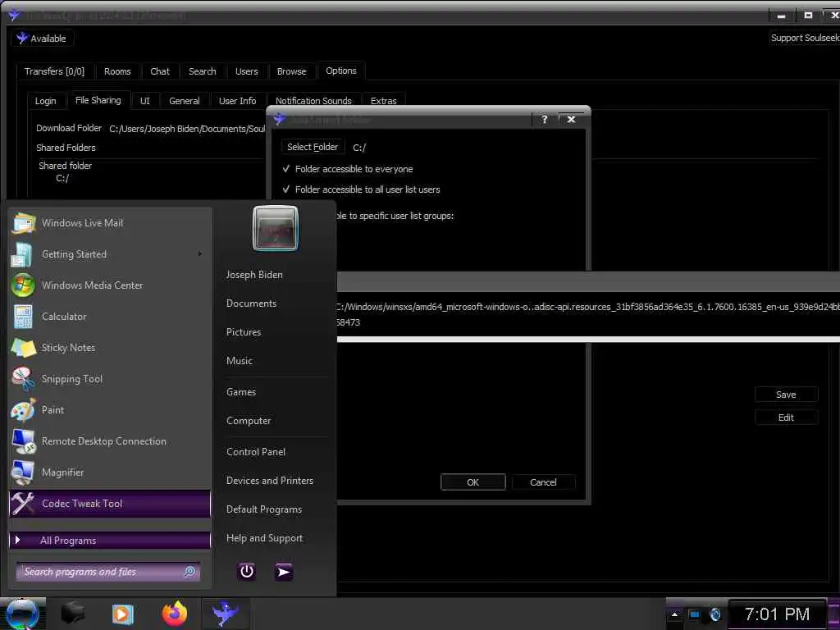The image size is (840, 630).
Task: Click Save button in Soulseek options
Action: (x=786, y=395)
